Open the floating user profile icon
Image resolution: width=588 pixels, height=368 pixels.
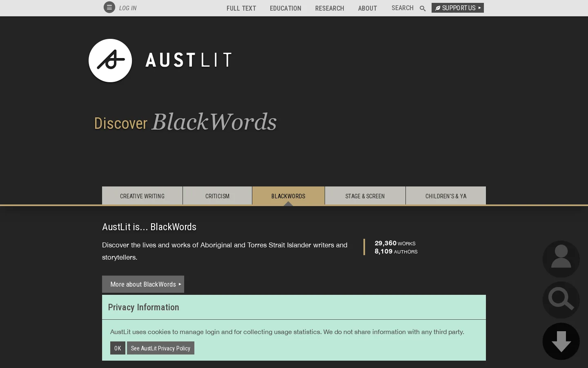pos(561,259)
